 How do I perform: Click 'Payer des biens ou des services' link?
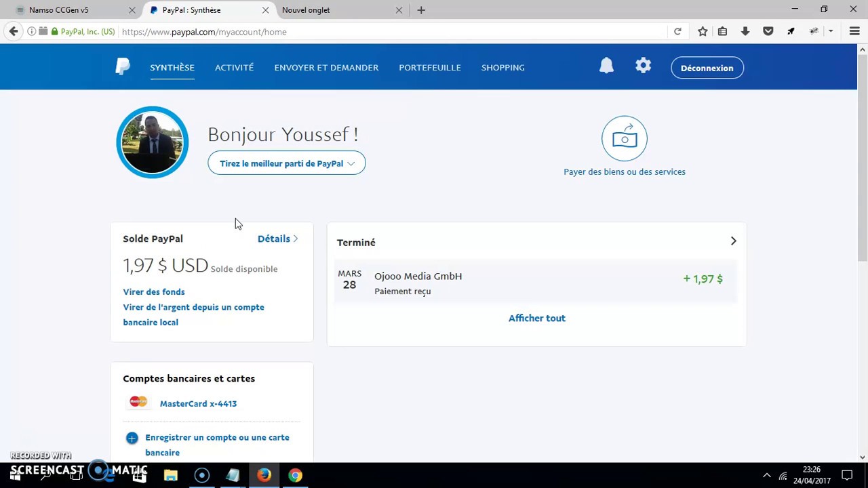click(x=625, y=171)
